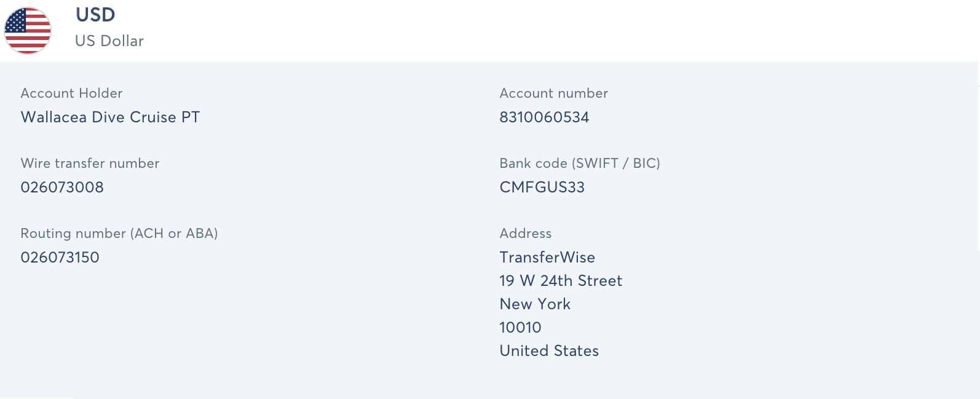Select the routing number 026073150
Viewport: 980px width, 399px height.
pos(60,258)
